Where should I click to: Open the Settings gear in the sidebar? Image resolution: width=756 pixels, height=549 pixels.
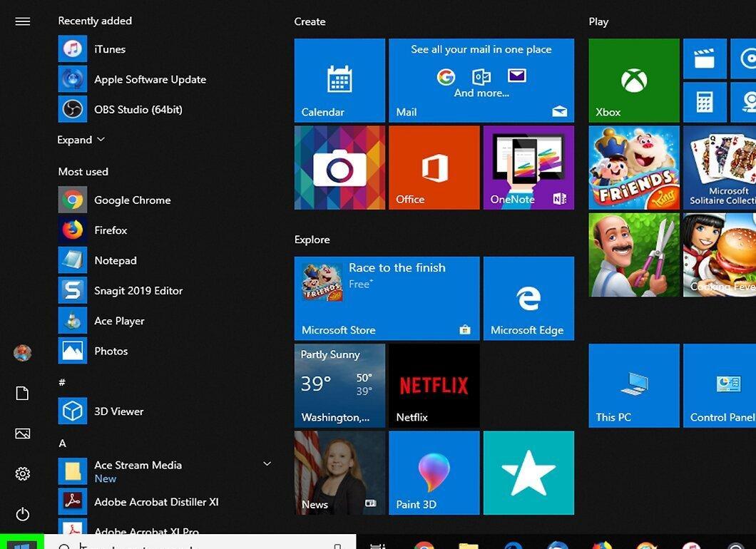(x=23, y=473)
